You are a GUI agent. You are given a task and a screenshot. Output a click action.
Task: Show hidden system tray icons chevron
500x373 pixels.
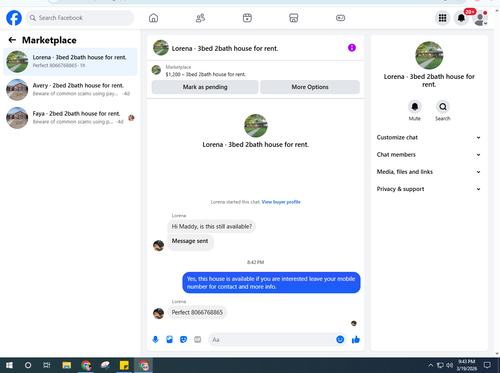[430, 365]
